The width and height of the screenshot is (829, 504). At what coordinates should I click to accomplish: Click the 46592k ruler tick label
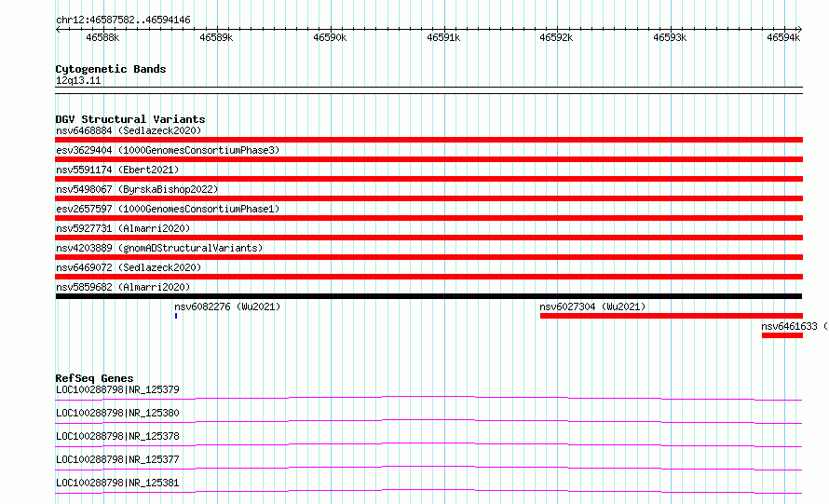(556, 37)
